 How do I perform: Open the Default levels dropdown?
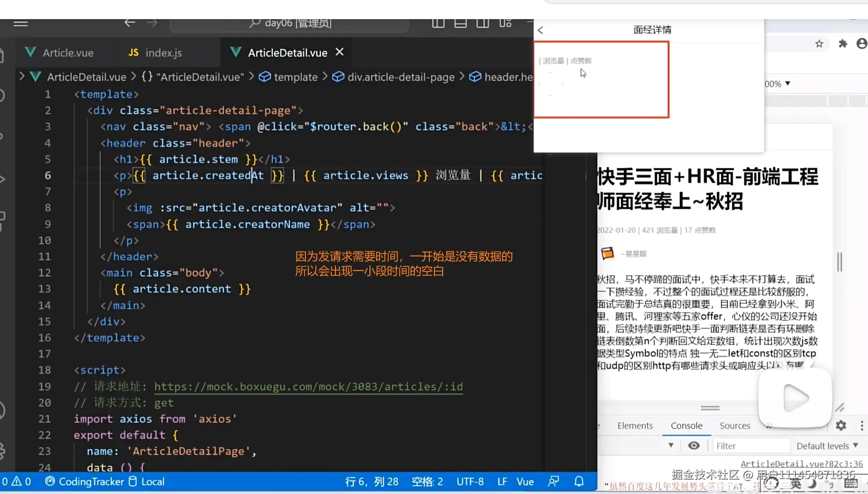tap(827, 446)
